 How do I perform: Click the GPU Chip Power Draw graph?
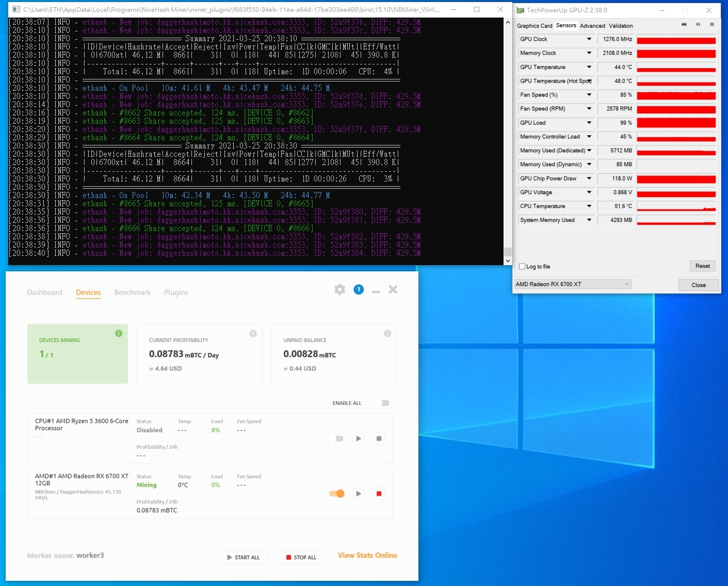[x=676, y=178]
